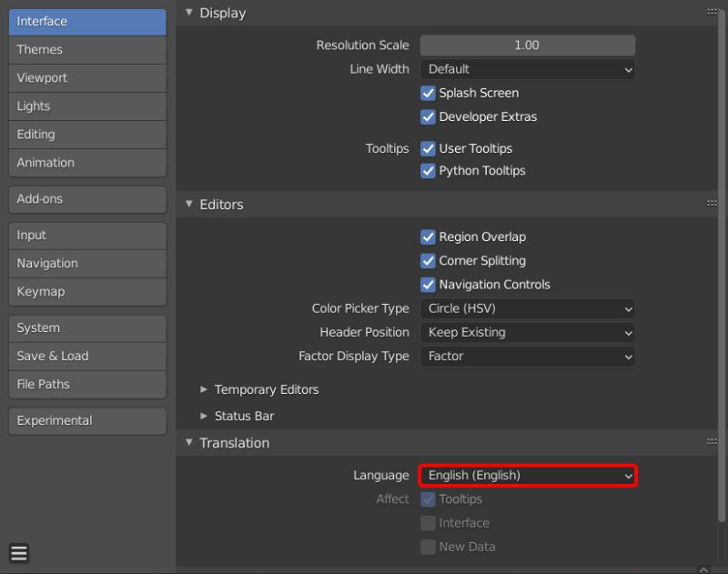The width and height of the screenshot is (728, 574).
Task: Click the Display panel grip handle icon
Action: coord(712,12)
